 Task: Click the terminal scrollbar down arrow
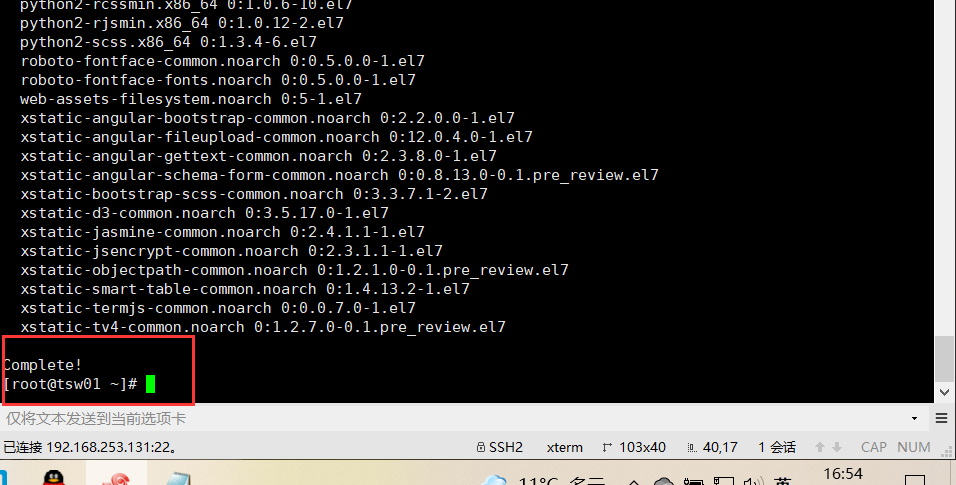tap(944, 392)
